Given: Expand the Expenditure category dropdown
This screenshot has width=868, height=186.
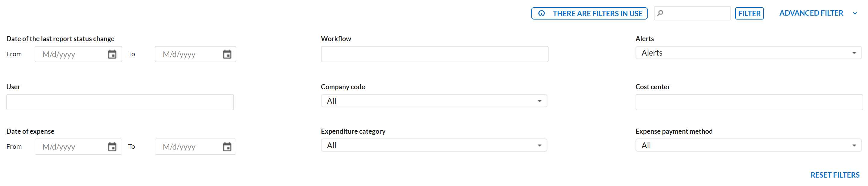Looking at the screenshot, I should pos(434,145).
